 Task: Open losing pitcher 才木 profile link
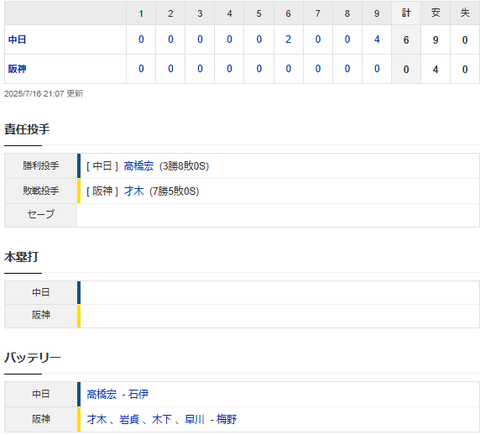[x=134, y=191]
